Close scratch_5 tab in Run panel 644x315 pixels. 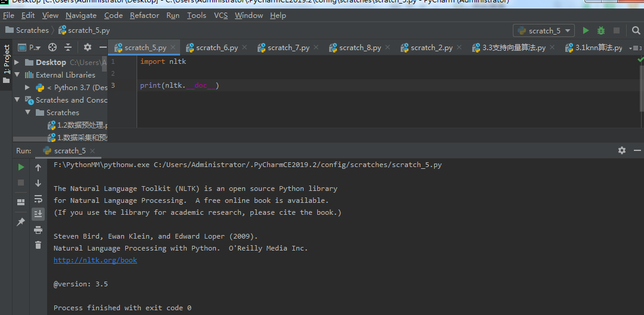tap(92, 151)
